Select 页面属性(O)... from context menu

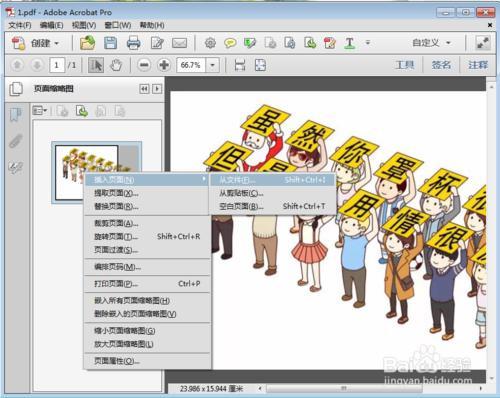click(x=147, y=361)
